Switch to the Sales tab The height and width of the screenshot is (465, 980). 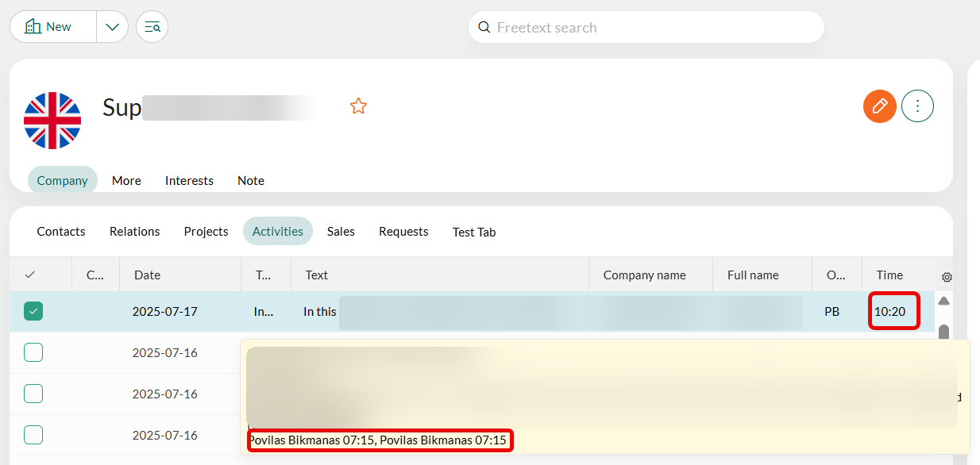(x=341, y=232)
